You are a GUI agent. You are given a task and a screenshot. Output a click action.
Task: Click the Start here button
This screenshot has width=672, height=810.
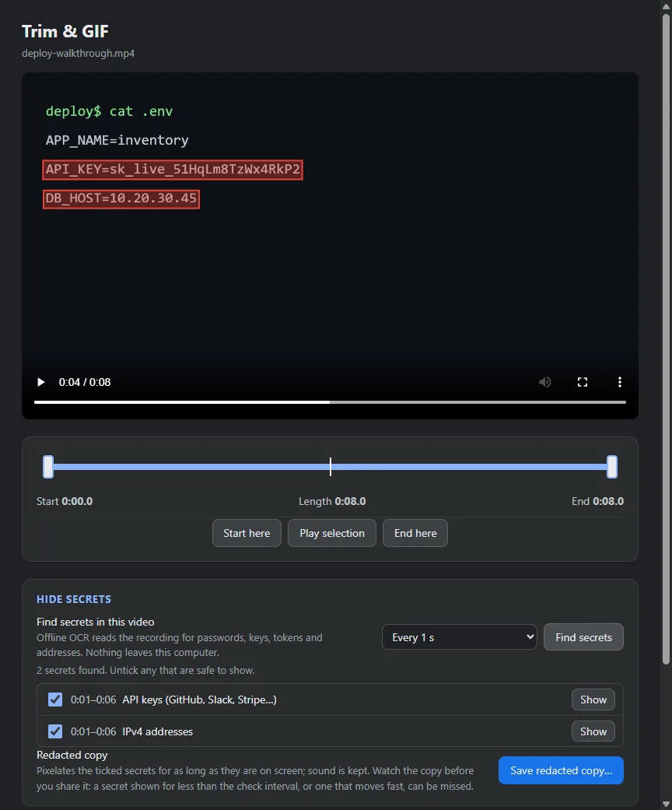point(247,533)
